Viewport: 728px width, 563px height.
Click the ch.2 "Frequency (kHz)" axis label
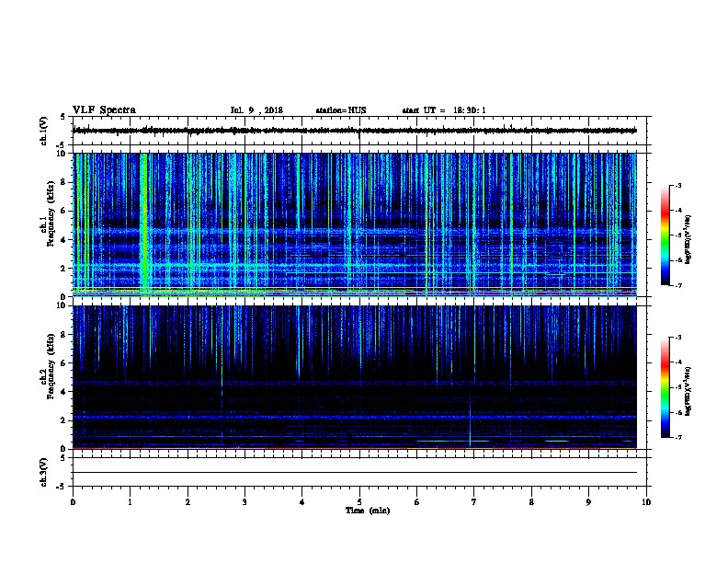(x=51, y=366)
